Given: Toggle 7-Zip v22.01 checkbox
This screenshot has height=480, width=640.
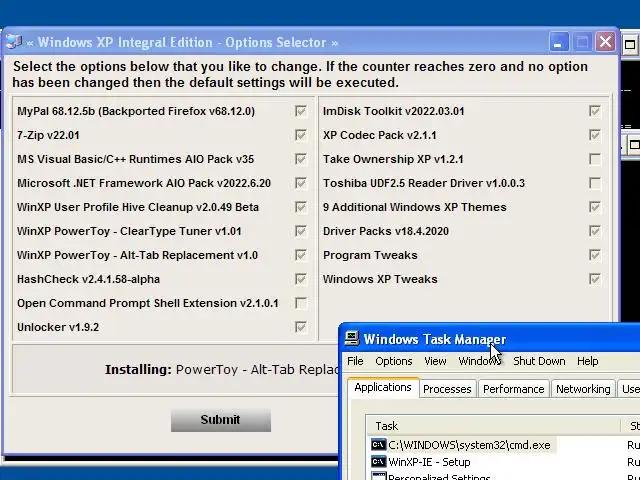Looking at the screenshot, I should tap(301, 135).
